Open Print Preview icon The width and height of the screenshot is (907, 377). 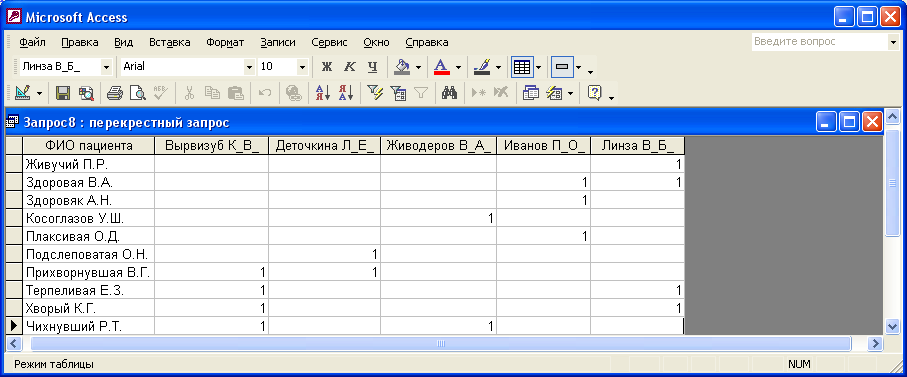[138, 93]
